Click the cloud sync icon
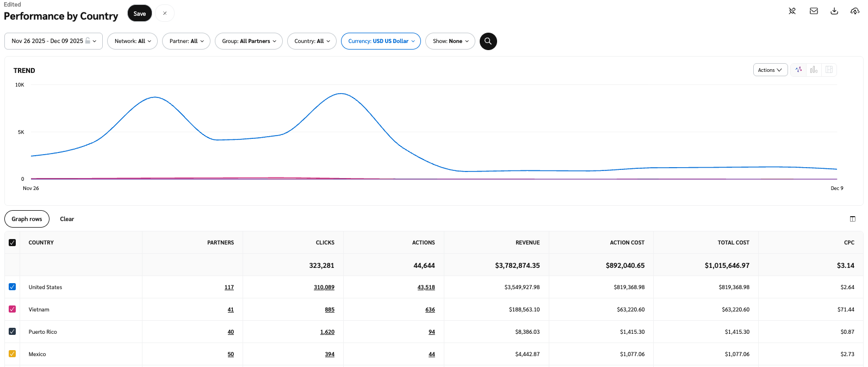 pyautogui.click(x=854, y=11)
